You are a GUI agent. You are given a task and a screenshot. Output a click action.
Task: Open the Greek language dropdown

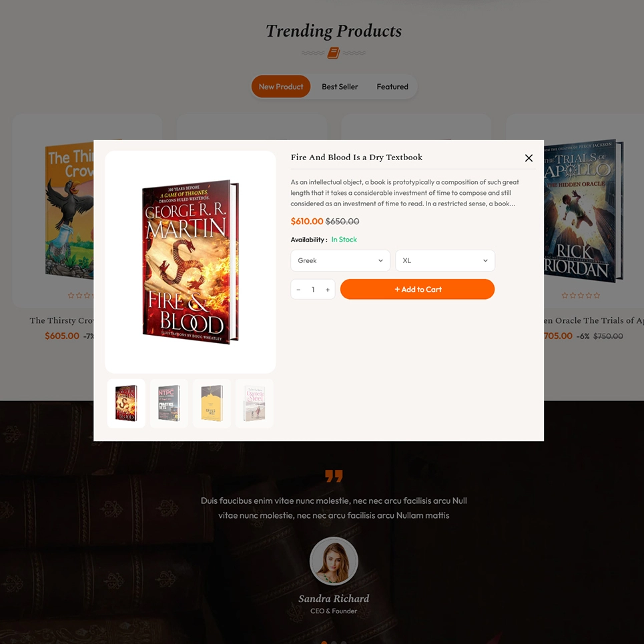(x=340, y=260)
